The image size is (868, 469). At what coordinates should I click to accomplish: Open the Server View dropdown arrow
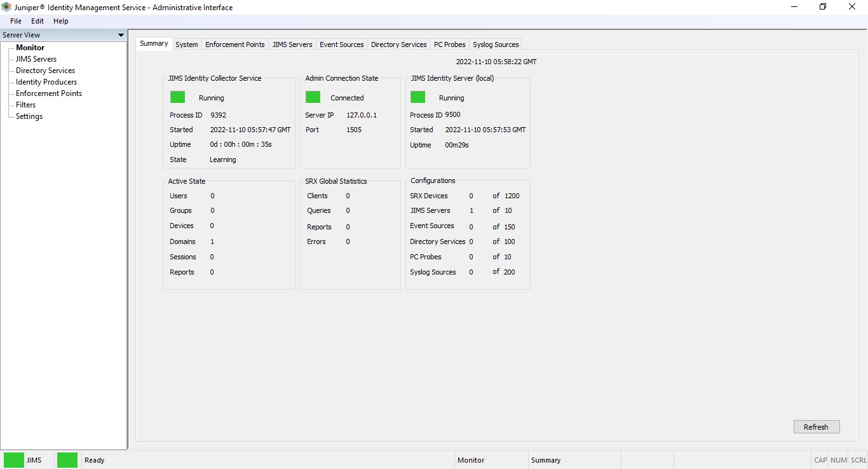point(121,36)
